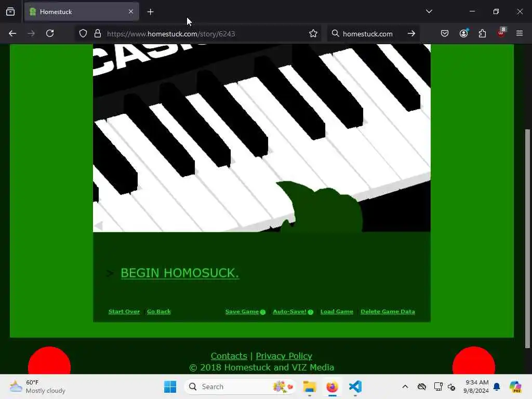Open Firefox View tab overview icon

pos(10,11)
